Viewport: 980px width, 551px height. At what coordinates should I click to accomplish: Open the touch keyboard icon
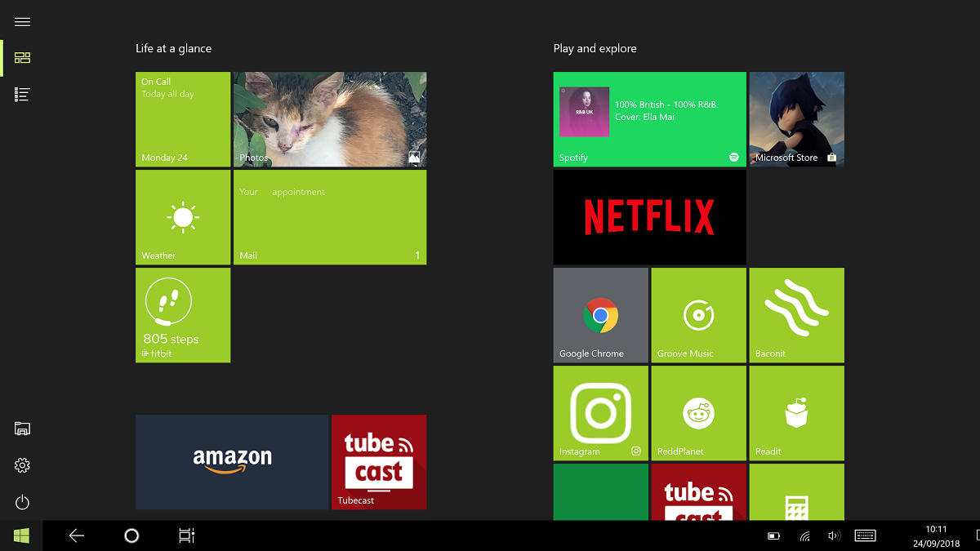click(x=865, y=536)
